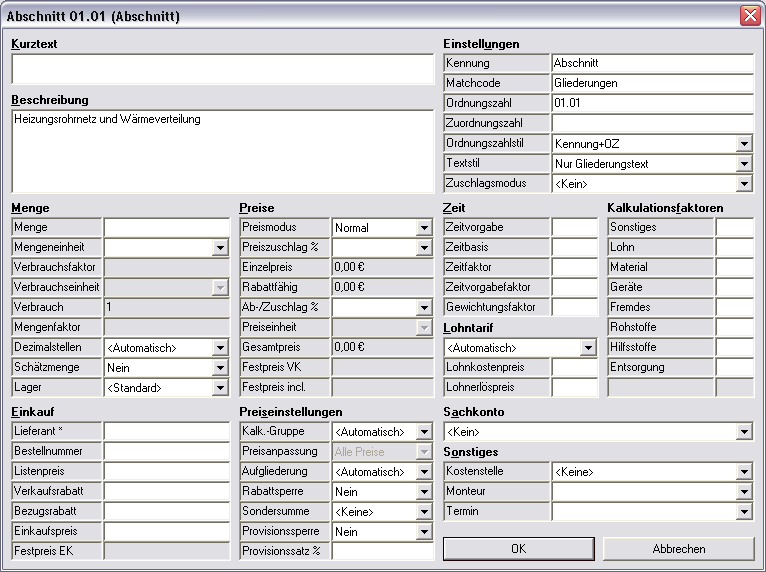
Task: Click the Material Kalkulationsfaktor field
Action: [x=735, y=267]
